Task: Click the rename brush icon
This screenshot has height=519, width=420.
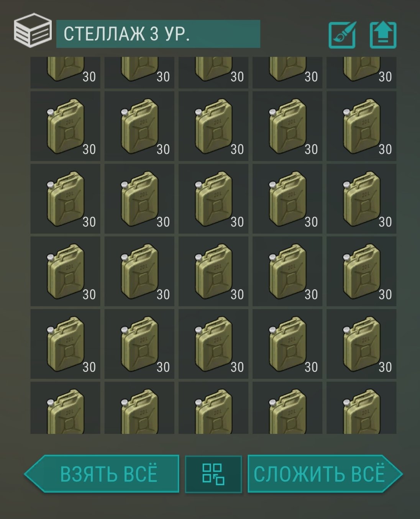Action: (x=342, y=35)
